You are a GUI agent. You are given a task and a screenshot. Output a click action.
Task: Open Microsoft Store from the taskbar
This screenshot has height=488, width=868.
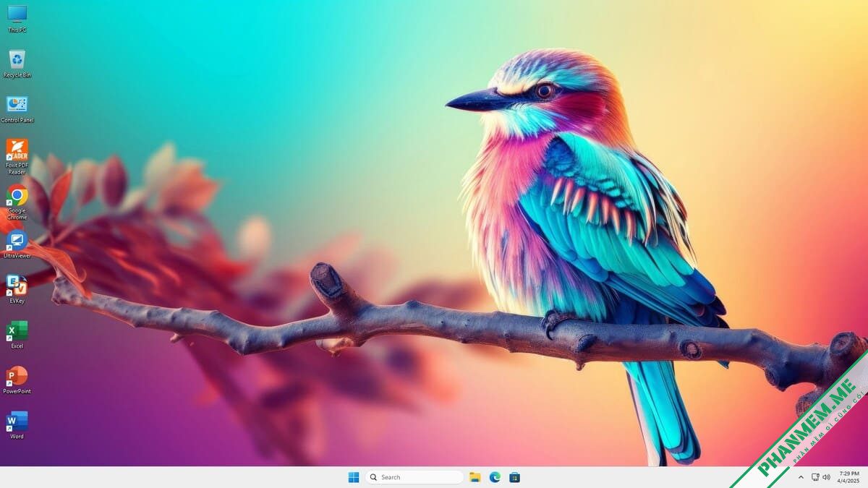514,477
